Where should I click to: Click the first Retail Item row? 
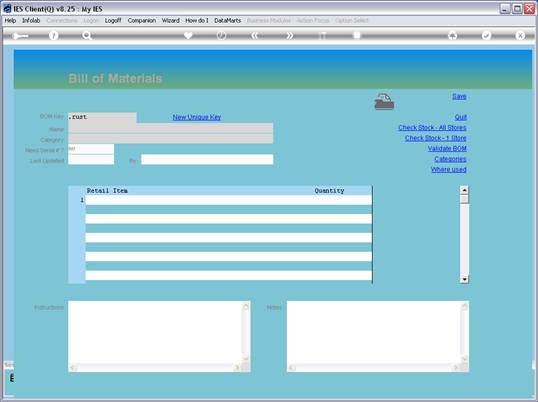[x=229, y=200]
